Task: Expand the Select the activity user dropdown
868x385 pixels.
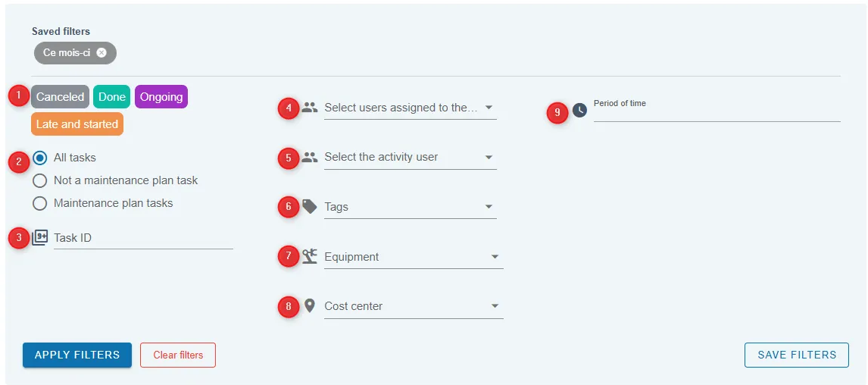Action: click(x=411, y=158)
